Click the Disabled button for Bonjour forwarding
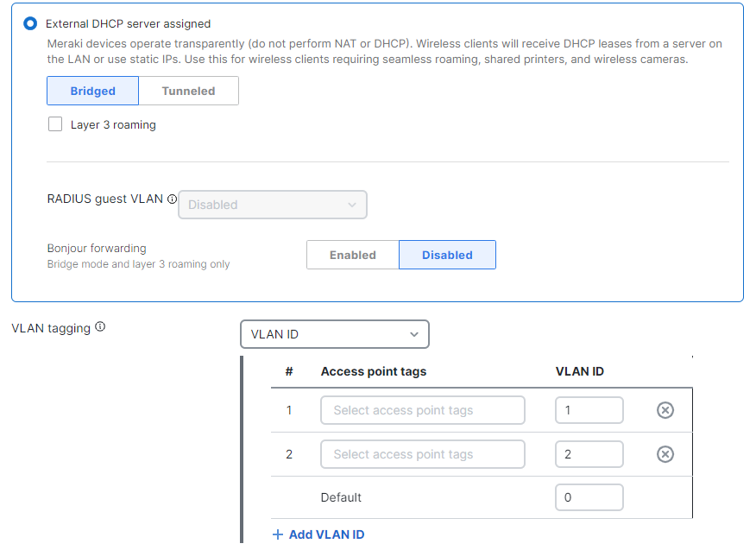Screen dimensions: 756x550 coord(447,255)
